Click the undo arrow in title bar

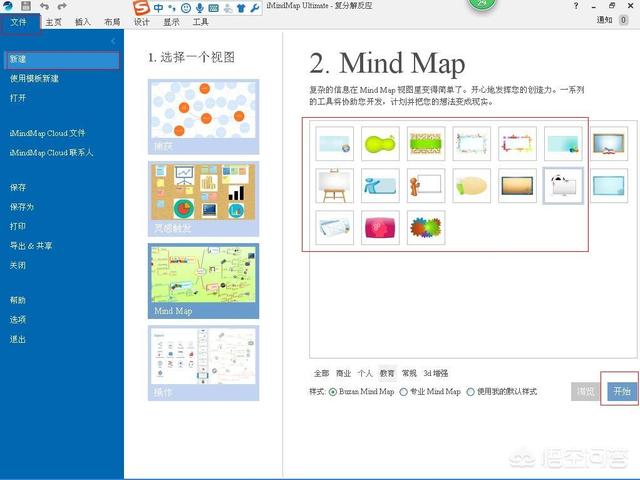(44, 6)
